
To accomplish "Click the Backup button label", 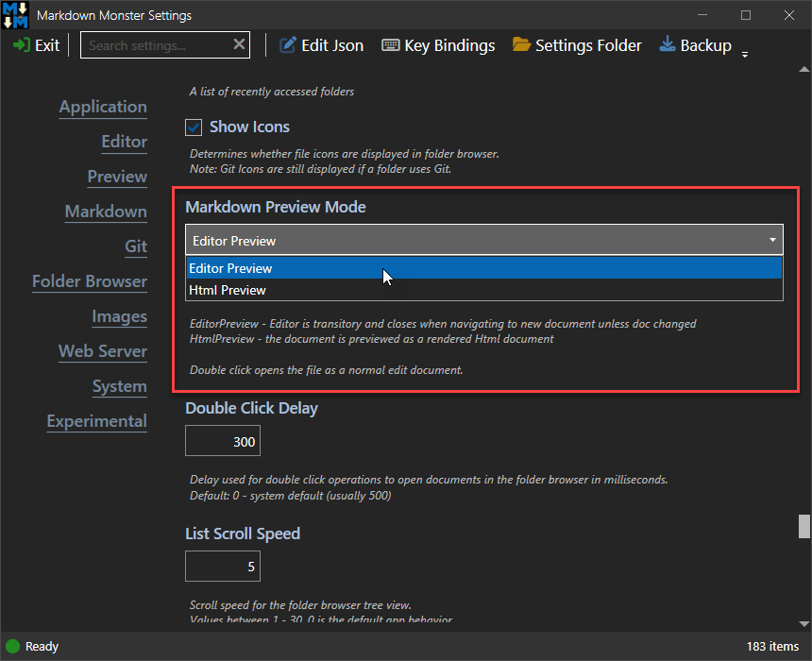I will (x=706, y=45).
